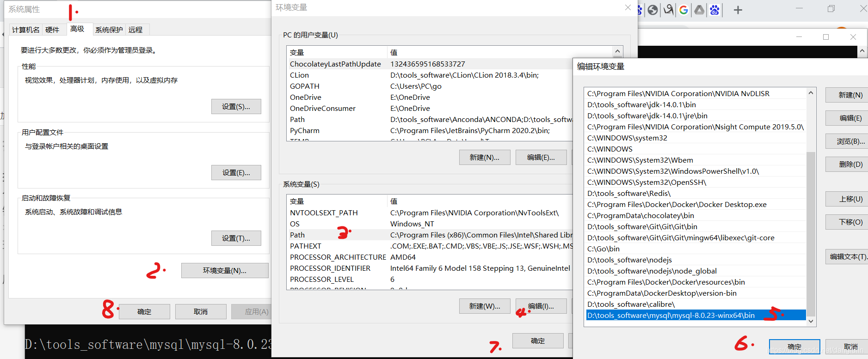Open performance 设置(S)... button

[236, 106]
